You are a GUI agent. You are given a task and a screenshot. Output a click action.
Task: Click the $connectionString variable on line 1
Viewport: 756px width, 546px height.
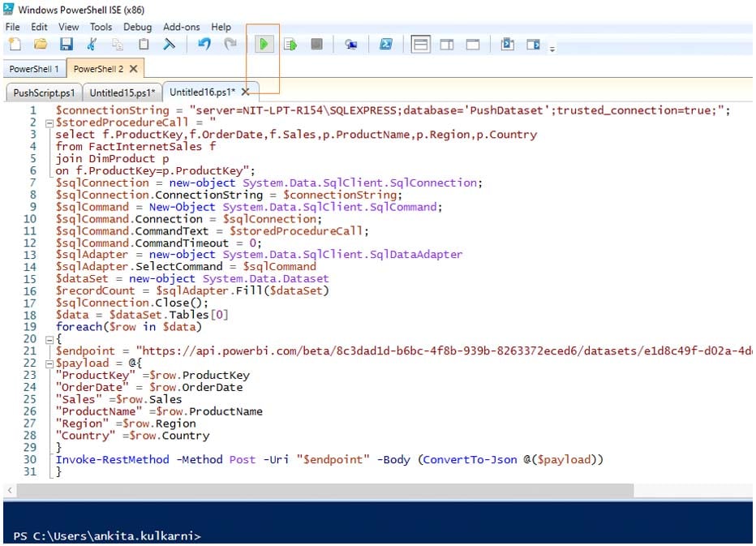[x=112, y=110]
